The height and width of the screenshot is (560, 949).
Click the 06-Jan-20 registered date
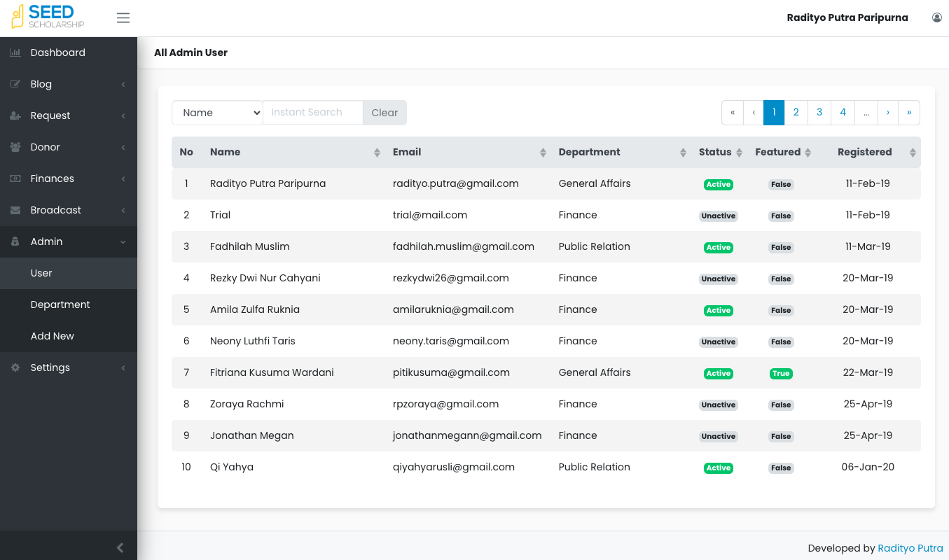pos(868,467)
